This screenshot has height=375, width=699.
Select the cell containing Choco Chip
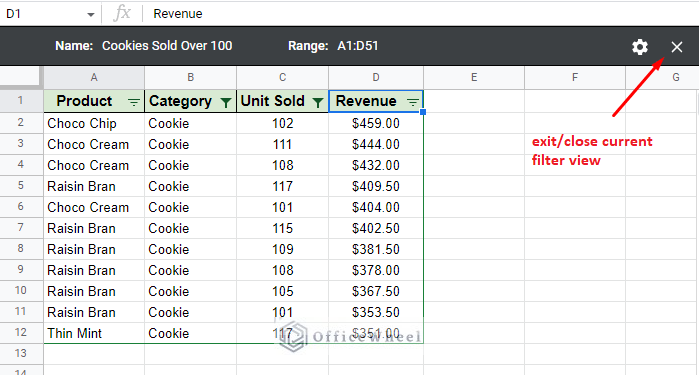94,123
